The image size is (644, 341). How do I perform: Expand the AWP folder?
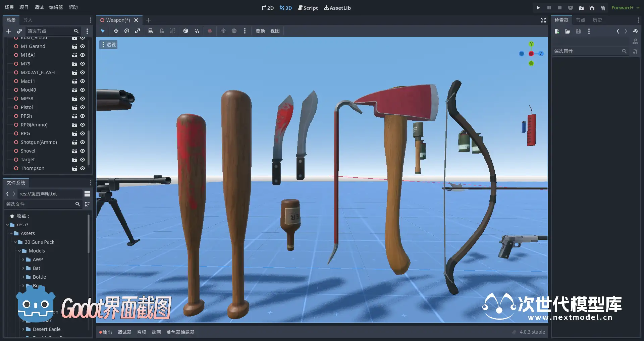tap(23, 260)
